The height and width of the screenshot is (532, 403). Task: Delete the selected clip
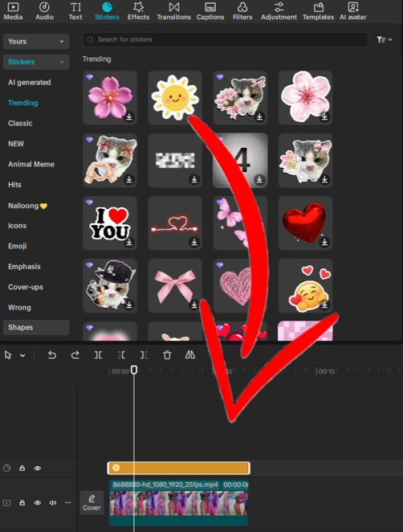pyautogui.click(x=167, y=355)
